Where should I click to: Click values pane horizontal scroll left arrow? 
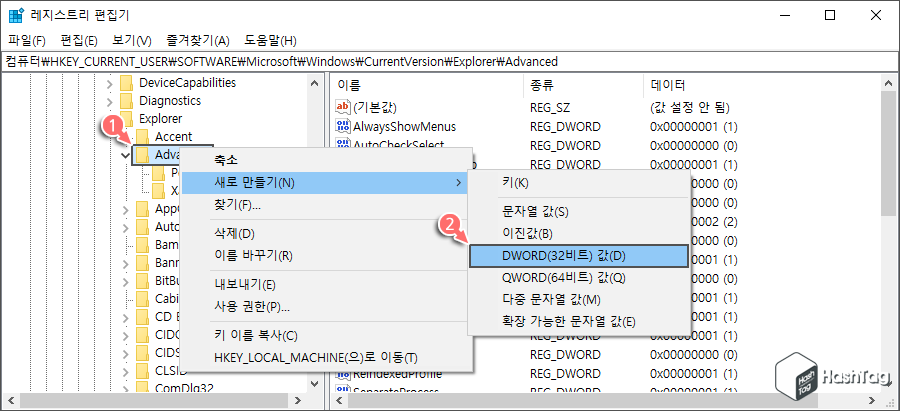click(340, 400)
